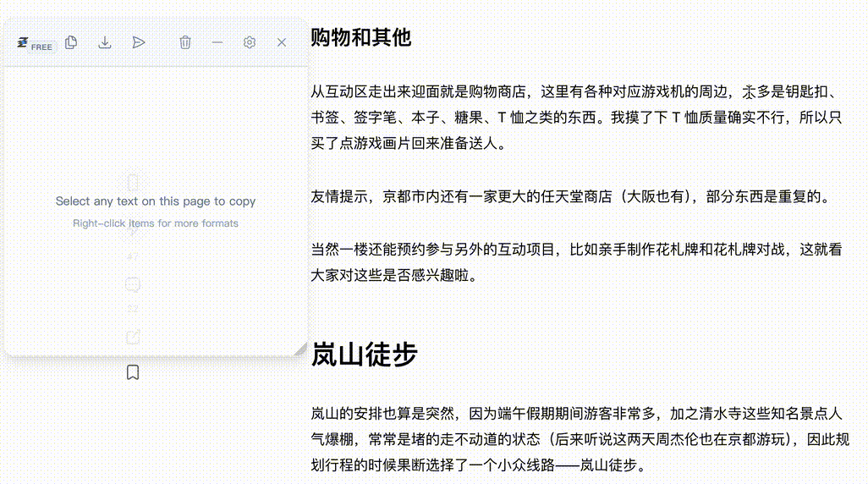This screenshot has height=484, width=868.
Task: Click the "Select any text on this page to copy" hint
Action: coord(156,201)
